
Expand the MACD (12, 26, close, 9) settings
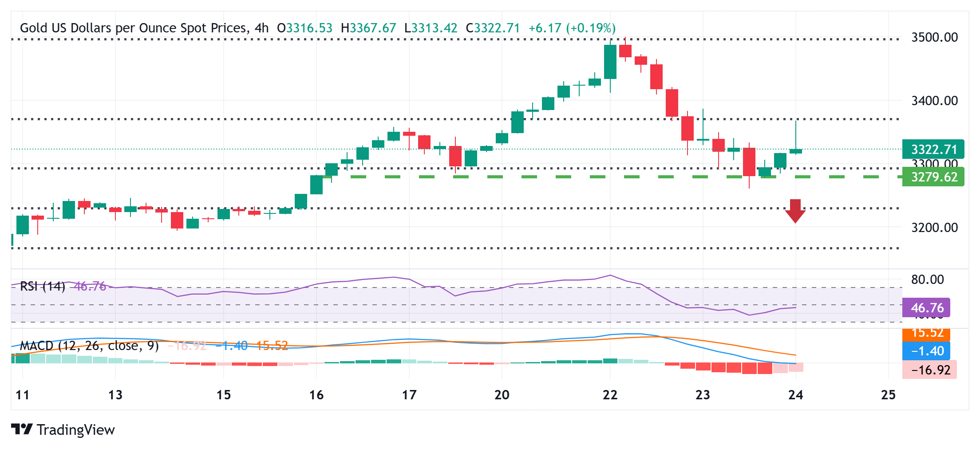89,346
